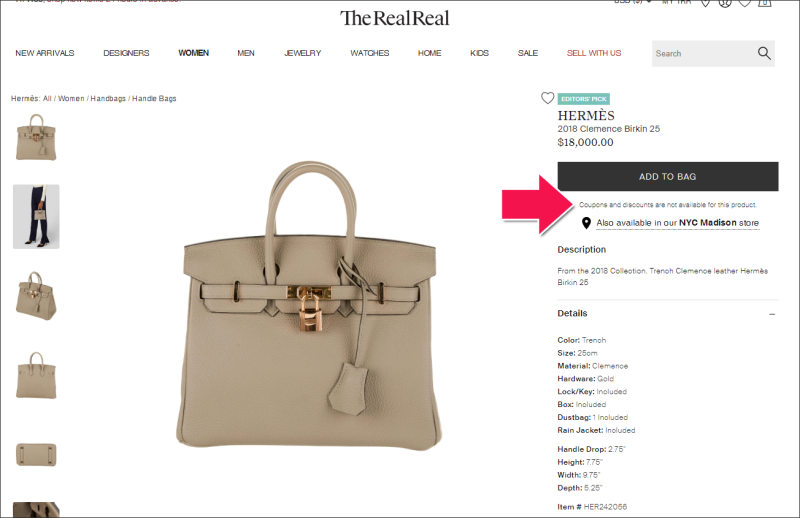Screen dimensions: 800x518
Task: Click the Editors' Pick badge
Action: pyautogui.click(x=584, y=99)
